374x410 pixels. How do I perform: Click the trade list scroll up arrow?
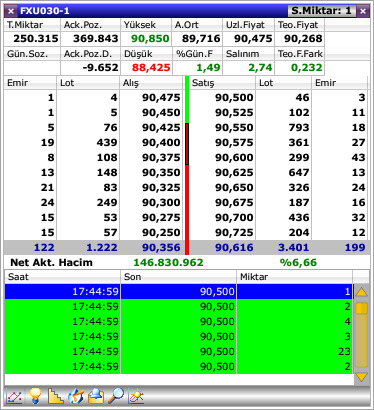362,292
